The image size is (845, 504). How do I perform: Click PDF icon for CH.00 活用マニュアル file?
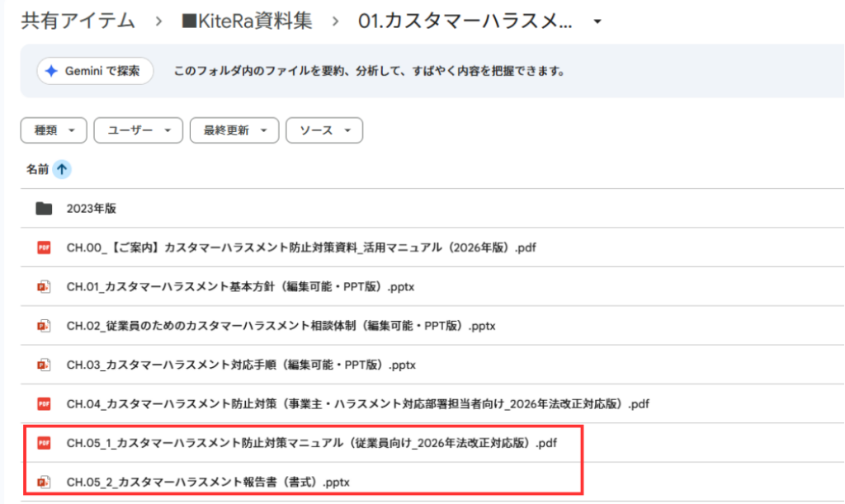coord(44,247)
